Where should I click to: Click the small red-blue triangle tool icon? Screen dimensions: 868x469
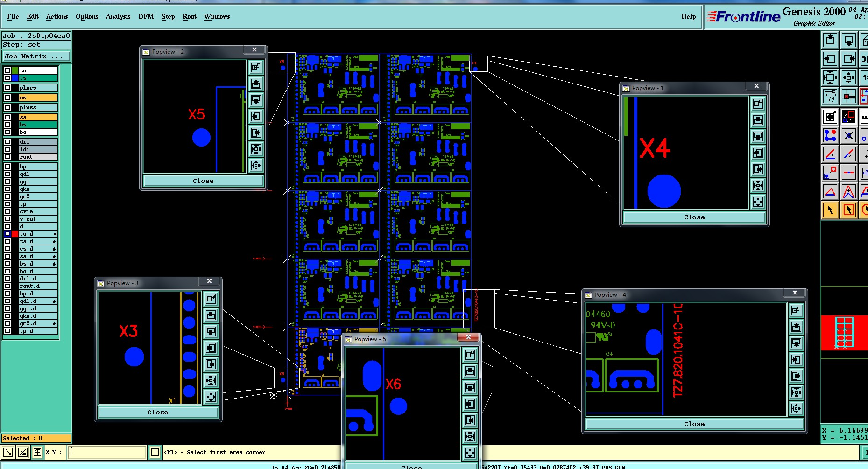pyautogui.click(x=830, y=191)
